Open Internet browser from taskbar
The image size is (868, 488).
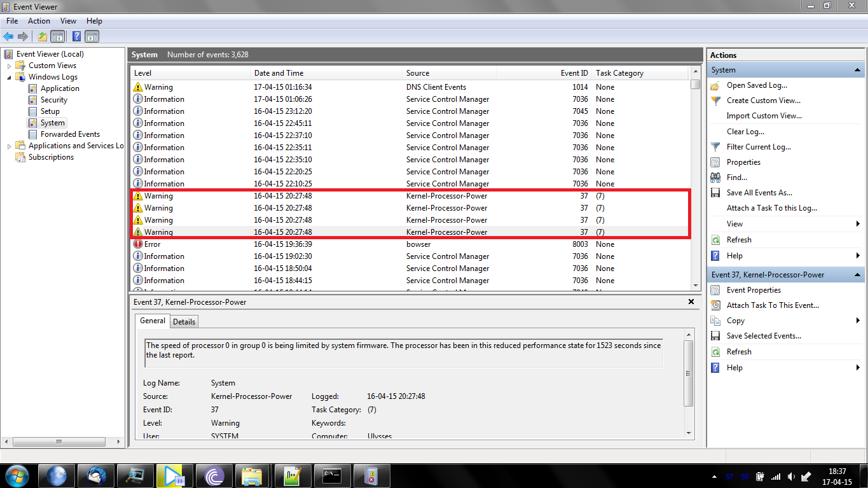click(x=57, y=476)
